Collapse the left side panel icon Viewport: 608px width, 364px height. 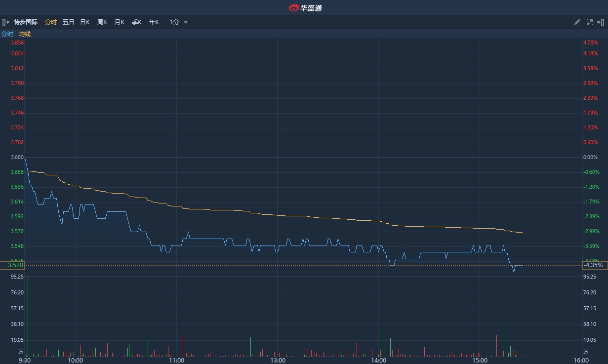point(6,22)
